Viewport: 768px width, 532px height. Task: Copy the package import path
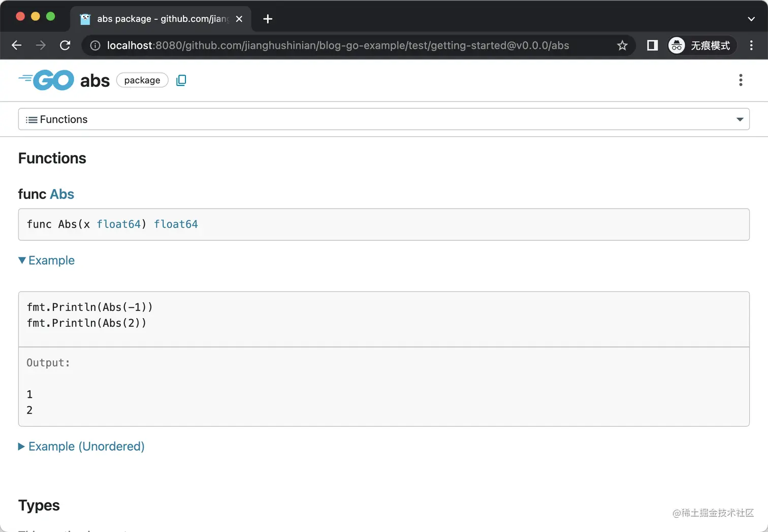pyautogui.click(x=181, y=80)
